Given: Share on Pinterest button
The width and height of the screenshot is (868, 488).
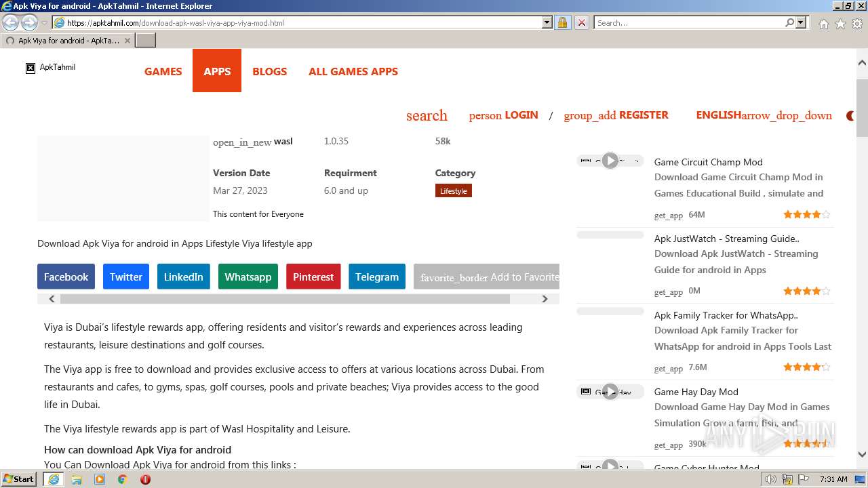Looking at the screenshot, I should point(313,277).
